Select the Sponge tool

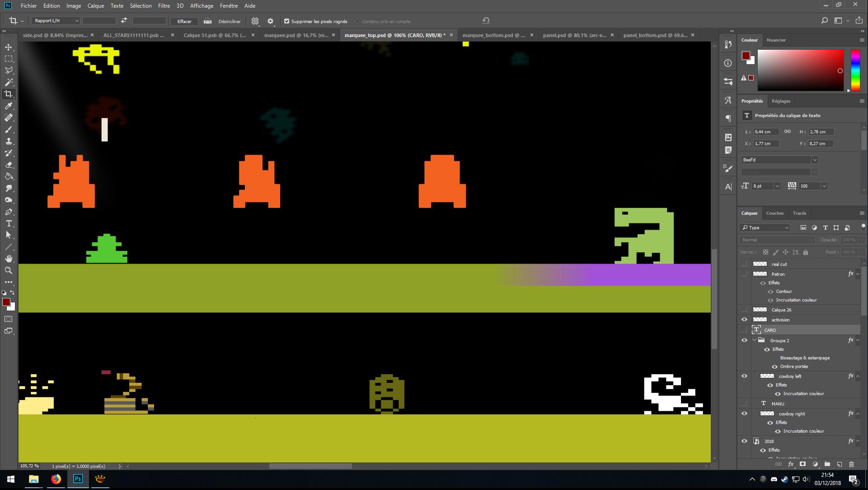pos(9,200)
